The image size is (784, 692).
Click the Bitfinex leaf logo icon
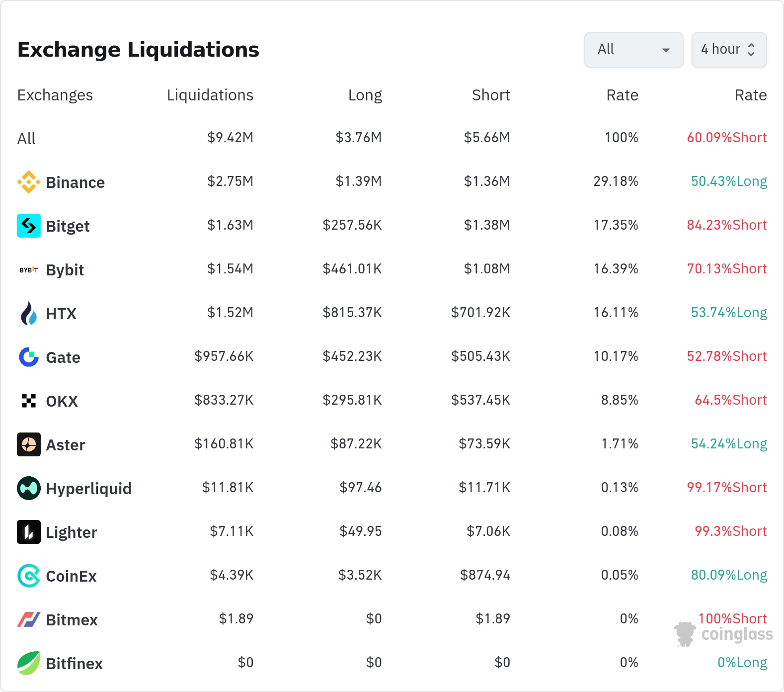[x=29, y=663]
